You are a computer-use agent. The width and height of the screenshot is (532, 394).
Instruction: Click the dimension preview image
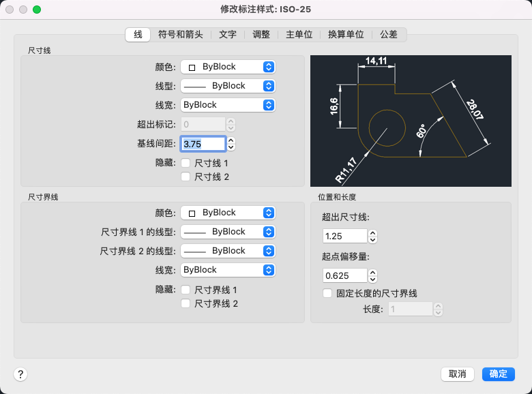[x=411, y=121]
